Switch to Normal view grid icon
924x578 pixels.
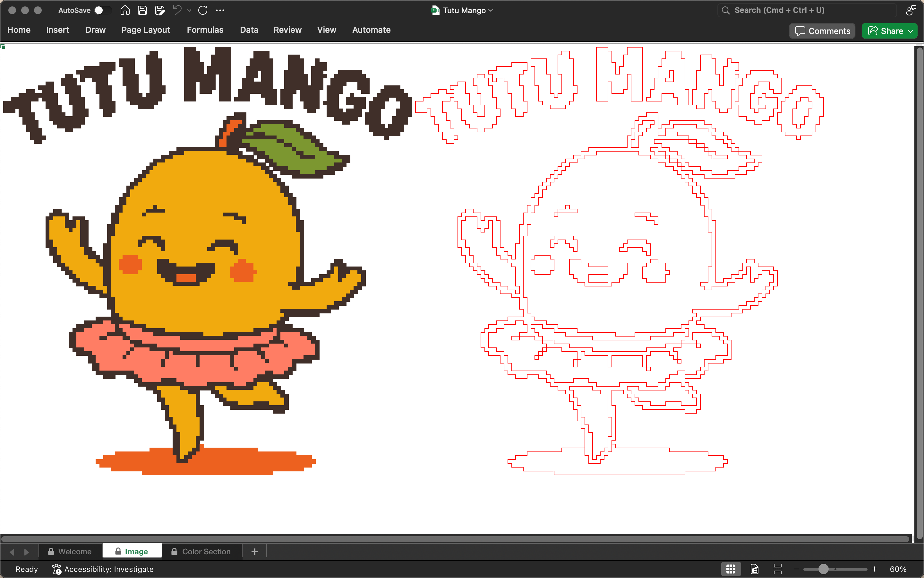coord(731,569)
